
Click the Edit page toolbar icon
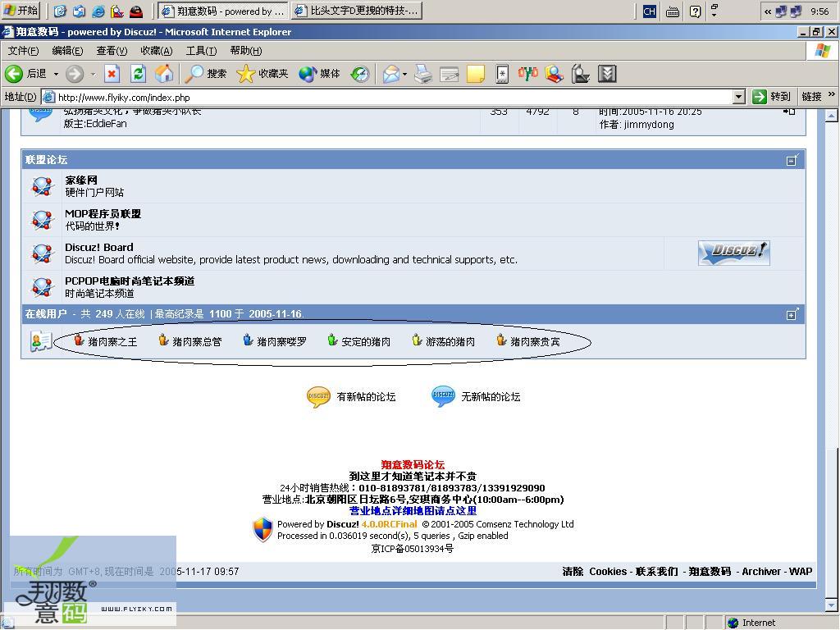(x=450, y=73)
